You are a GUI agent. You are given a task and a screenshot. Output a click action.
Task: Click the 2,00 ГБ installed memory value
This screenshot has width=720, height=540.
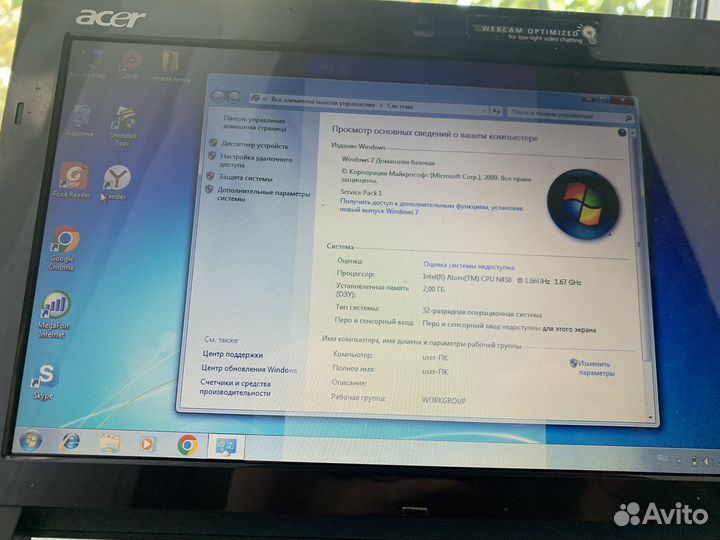pos(433,289)
